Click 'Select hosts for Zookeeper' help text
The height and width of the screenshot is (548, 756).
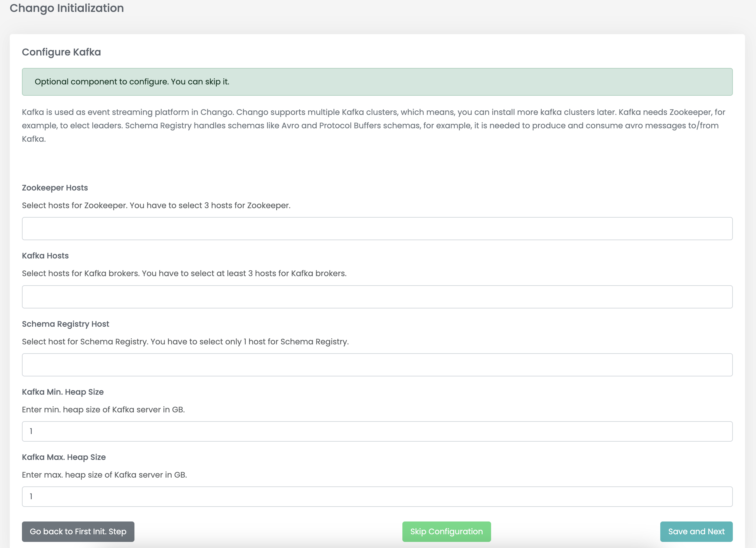pos(156,205)
